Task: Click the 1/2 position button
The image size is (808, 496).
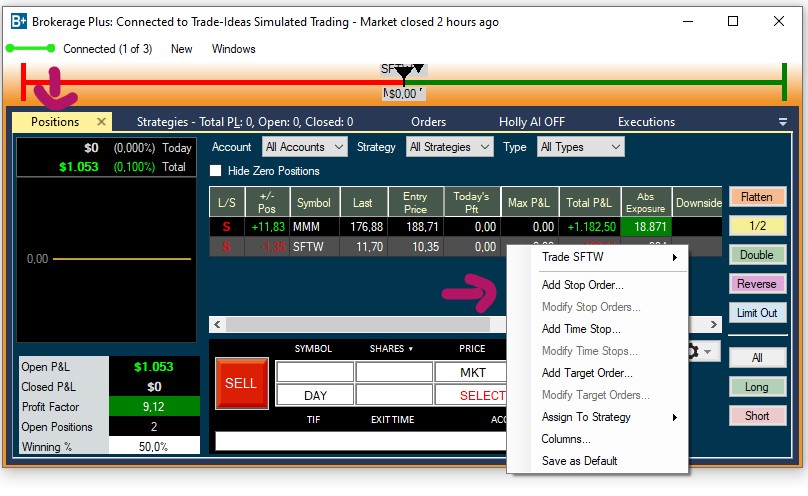Action: coord(757,226)
